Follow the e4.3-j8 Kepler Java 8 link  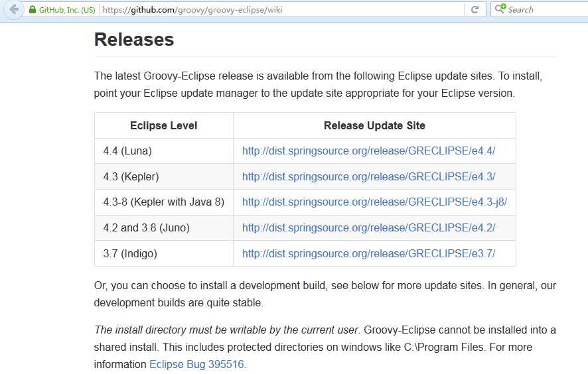click(x=374, y=202)
